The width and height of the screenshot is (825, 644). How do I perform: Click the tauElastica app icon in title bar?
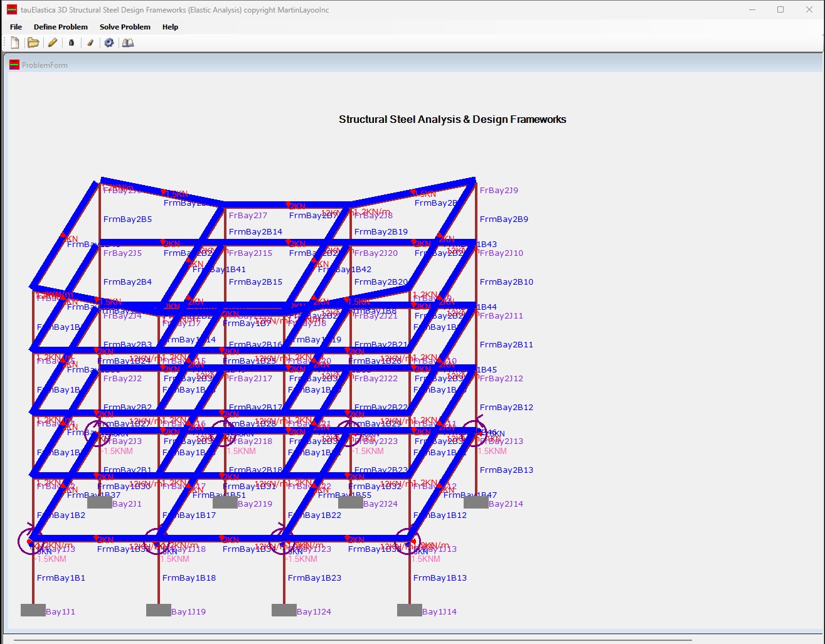point(12,10)
